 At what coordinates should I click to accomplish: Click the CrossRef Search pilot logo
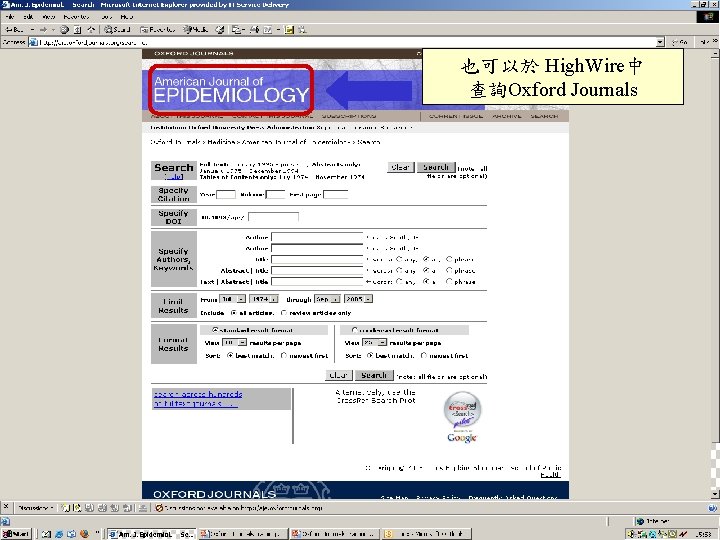click(462, 410)
